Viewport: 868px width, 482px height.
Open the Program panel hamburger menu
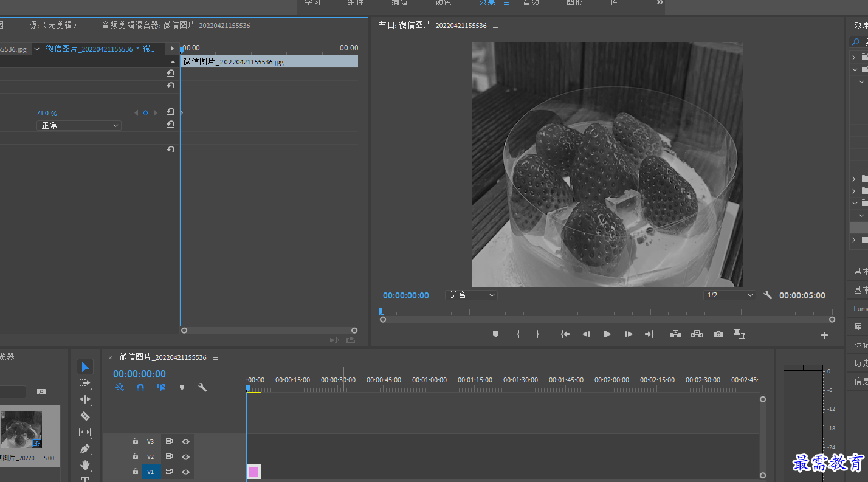pos(495,26)
